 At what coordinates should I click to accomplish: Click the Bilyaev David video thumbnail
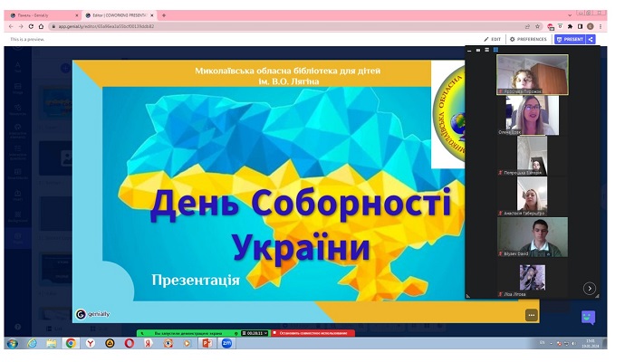click(533, 236)
